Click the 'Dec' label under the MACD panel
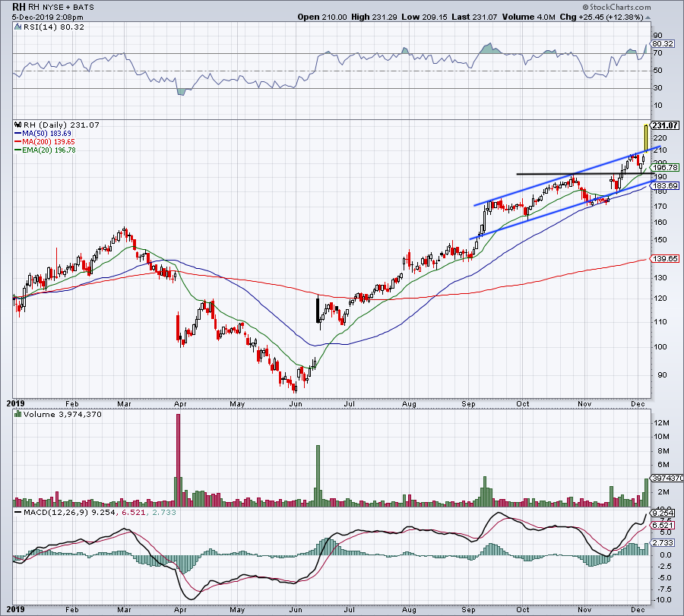The height and width of the screenshot is (616, 684). (x=638, y=610)
